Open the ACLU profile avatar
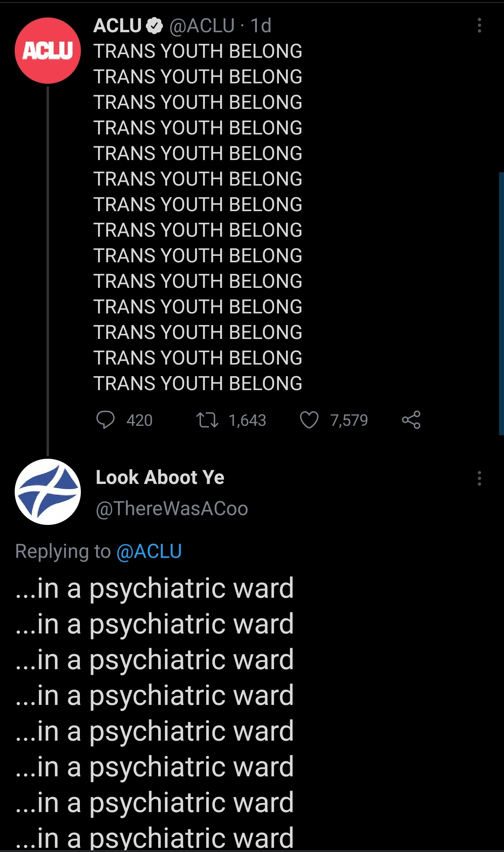This screenshot has width=504, height=852. (x=48, y=50)
